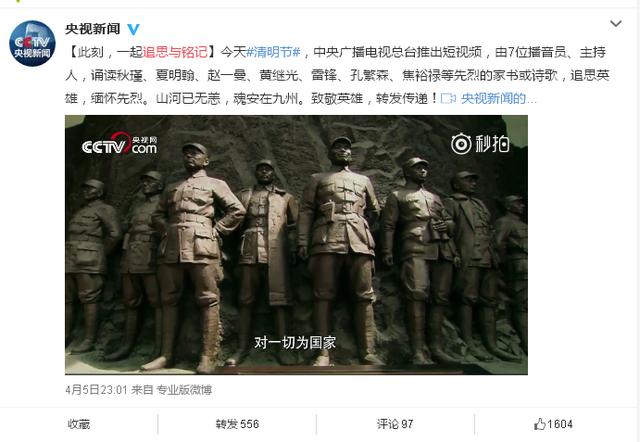
Task: Click the small video icon before link
Action: tap(448, 98)
